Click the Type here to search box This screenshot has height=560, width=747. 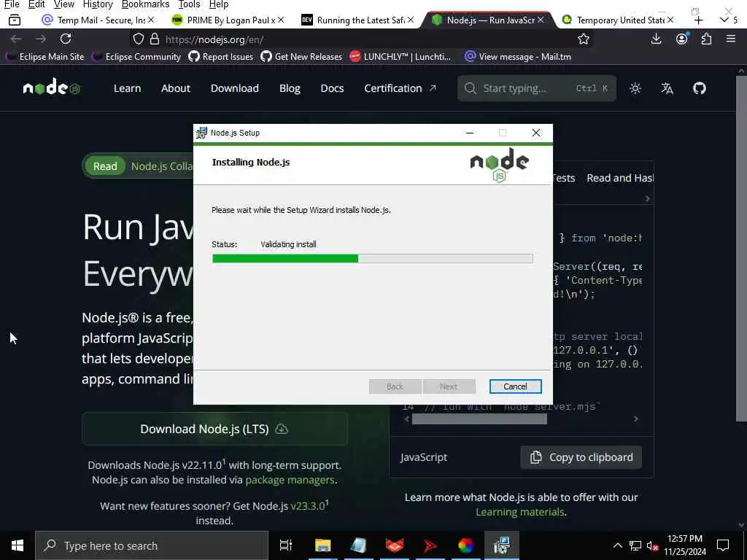click(152, 545)
